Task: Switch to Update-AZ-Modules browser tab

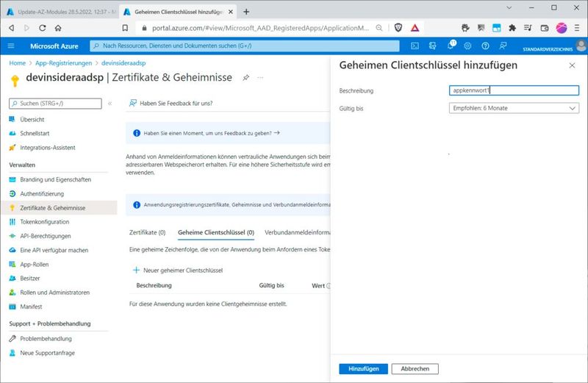Action: coord(62,12)
